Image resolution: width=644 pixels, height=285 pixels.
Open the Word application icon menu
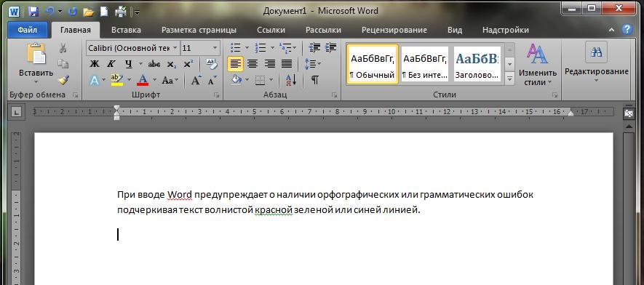[14, 12]
